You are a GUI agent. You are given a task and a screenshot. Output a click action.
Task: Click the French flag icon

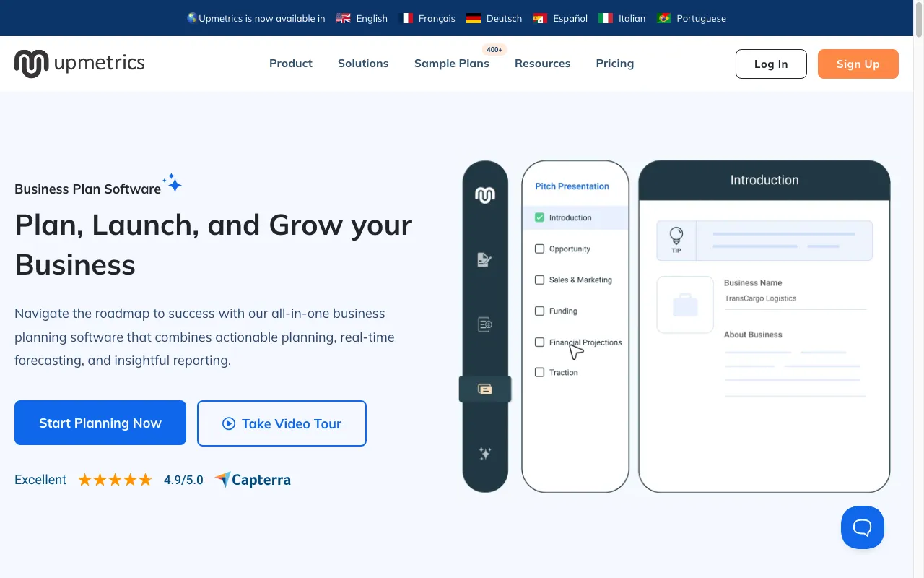tap(406, 18)
